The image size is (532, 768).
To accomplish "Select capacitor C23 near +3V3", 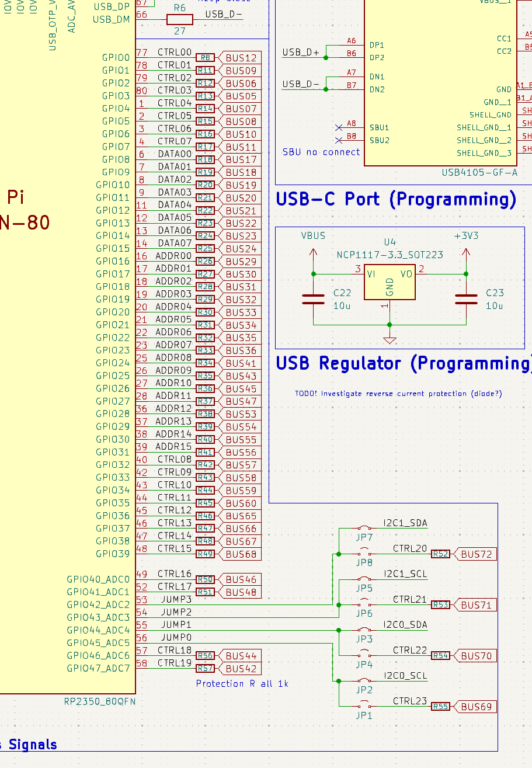I will [466, 299].
